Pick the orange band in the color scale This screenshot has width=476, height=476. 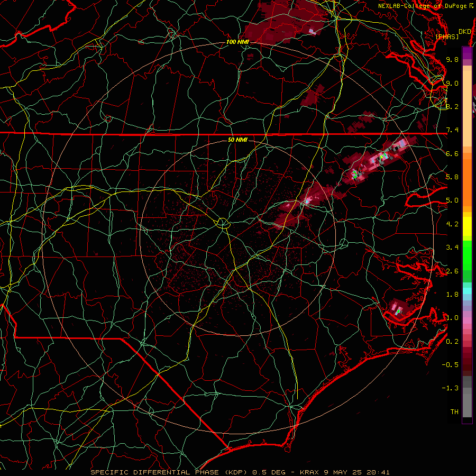(467, 182)
